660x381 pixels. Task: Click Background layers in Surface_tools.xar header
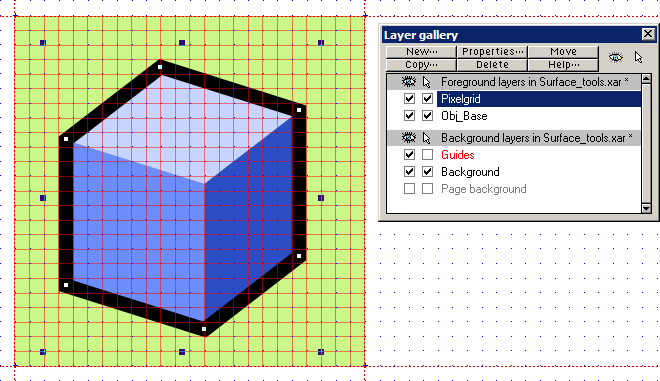(537, 138)
